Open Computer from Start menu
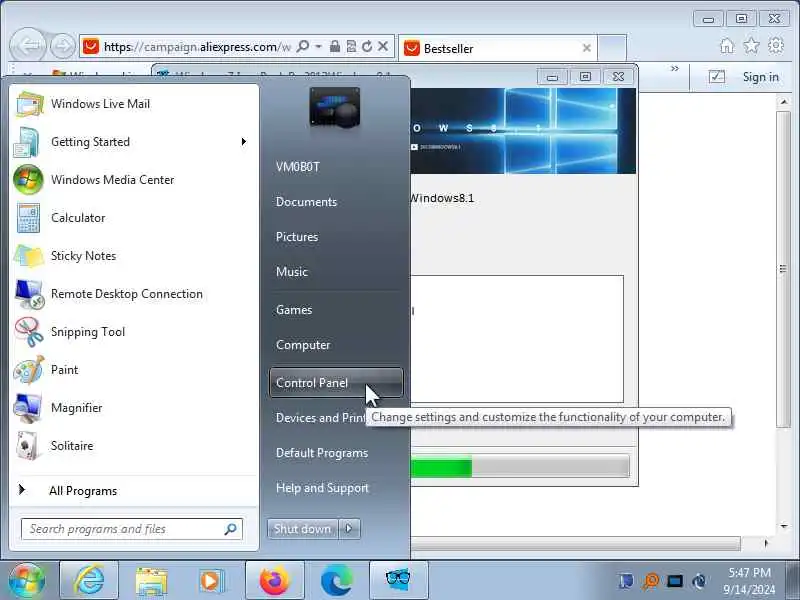This screenshot has width=800, height=600. click(x=303, y=345)
